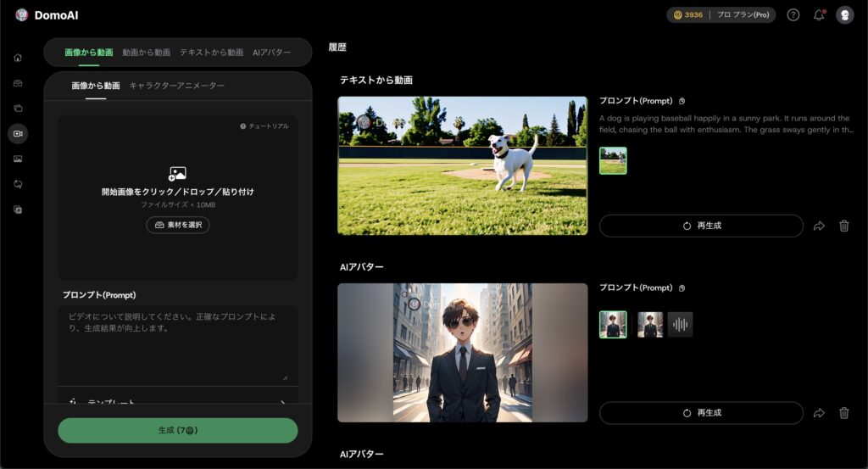Open the suited anime avatar video thumbnail
This screenshot has height=469, width=868.
click(463, 353)
